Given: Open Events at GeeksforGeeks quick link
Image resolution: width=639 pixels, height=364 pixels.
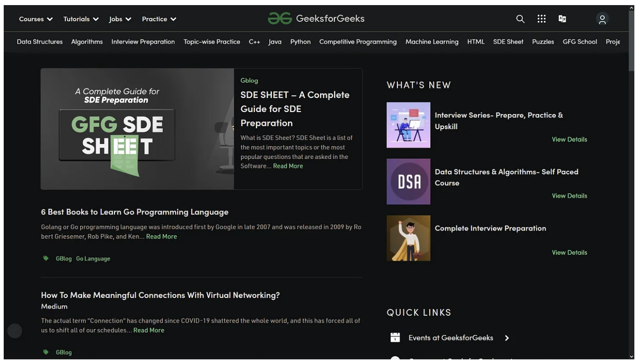Looking at the screenshot, I should (451, 338).
